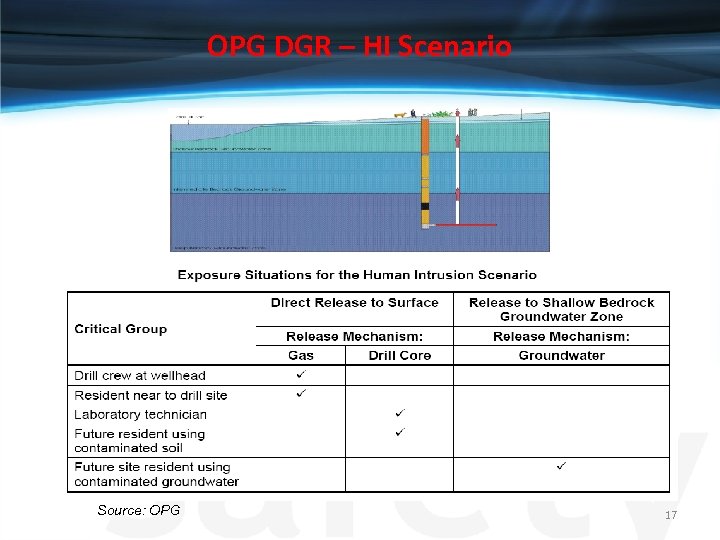Select the geological cross-section diagram

tap(360, 180)
